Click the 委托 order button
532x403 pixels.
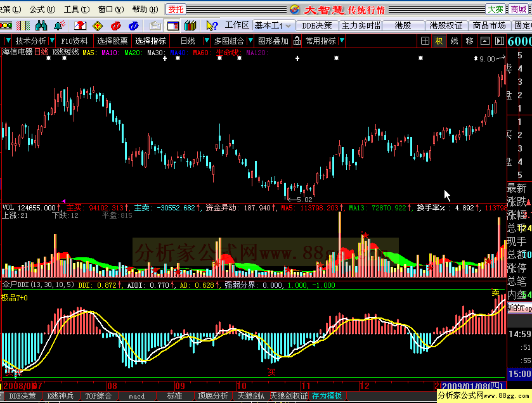pos(176,9)
